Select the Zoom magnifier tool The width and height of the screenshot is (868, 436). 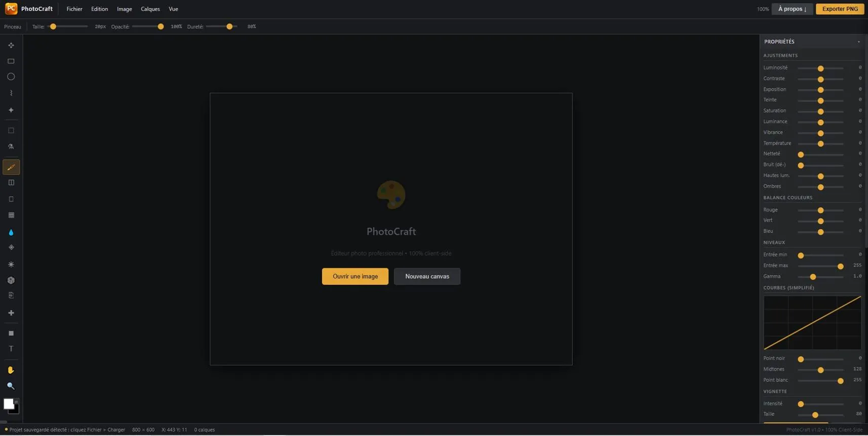(x=11, y=386)
